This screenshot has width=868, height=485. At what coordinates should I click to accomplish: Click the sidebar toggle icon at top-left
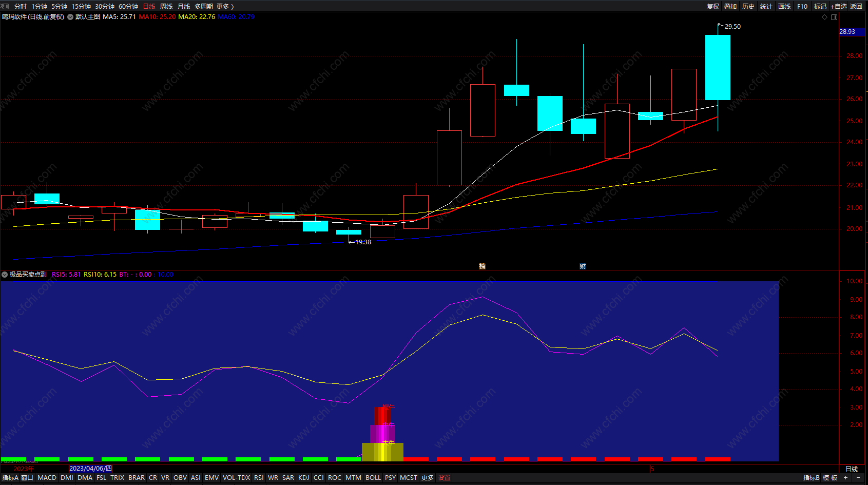5,6
